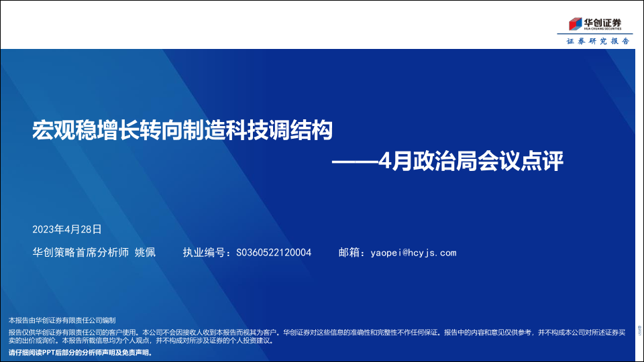Click the analyst name 姚佩
This screenshot has width=644, height=362.
[146, 253]
